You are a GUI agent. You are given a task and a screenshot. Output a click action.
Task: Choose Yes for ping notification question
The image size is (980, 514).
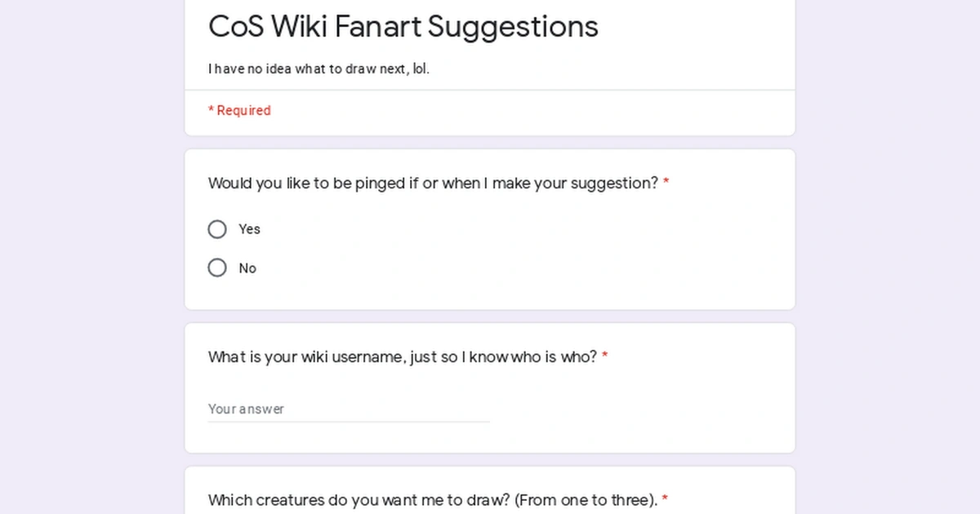coord(217,229)
